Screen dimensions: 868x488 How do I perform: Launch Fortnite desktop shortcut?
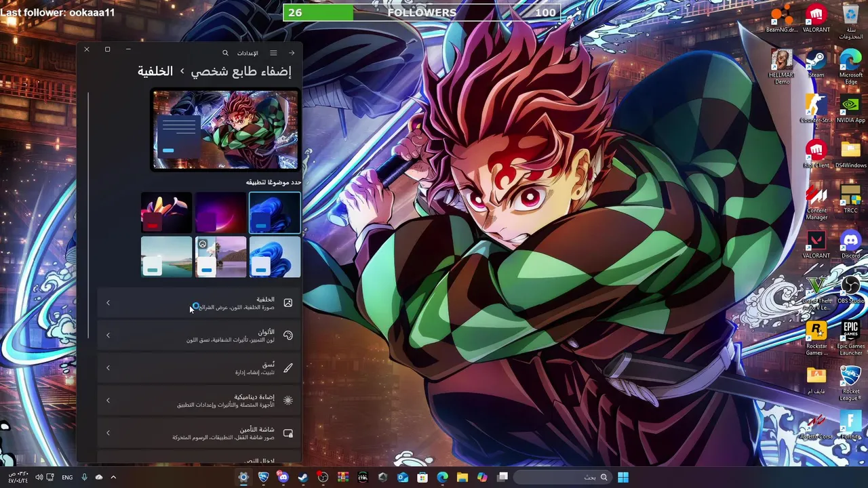click(x=850, y=426)
